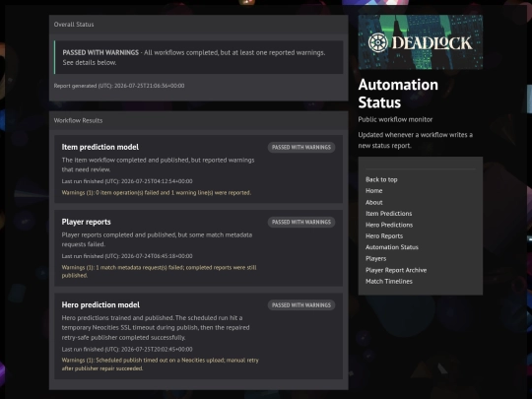Select Automation Status in sidebar menu
Screen dimensions: 532x399
pyautogui.click(x=392, y=247)
